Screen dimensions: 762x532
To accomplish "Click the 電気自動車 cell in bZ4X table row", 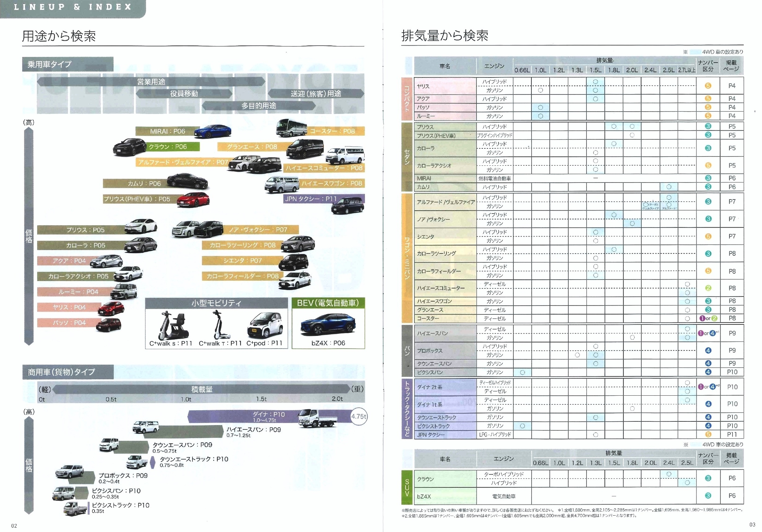I will pyautogui.click(x=504, y=496).
